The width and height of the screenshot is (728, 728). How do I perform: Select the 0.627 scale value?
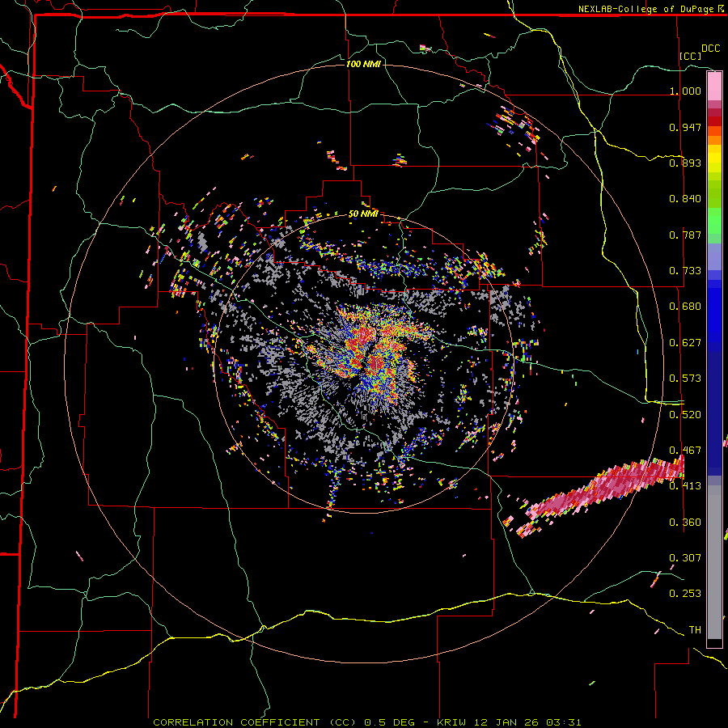coord(685,343)
